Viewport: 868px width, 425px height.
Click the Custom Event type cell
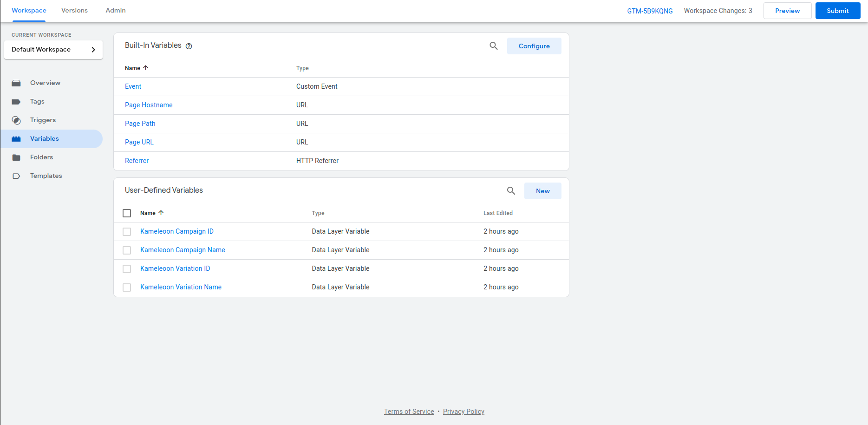pos(317,86)
